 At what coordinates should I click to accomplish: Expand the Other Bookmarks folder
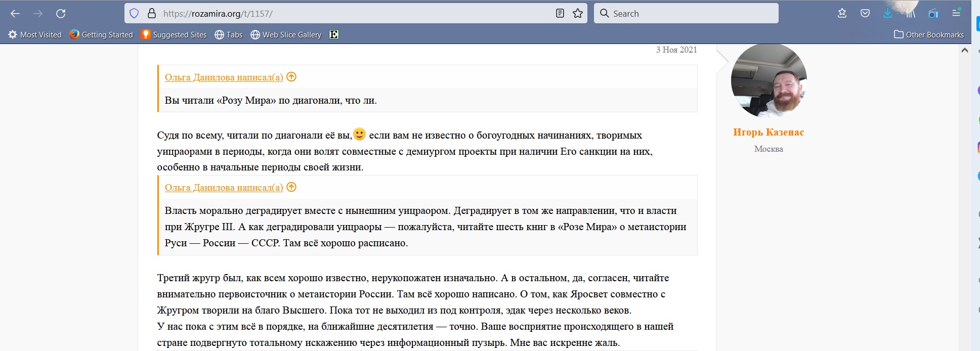929,34
